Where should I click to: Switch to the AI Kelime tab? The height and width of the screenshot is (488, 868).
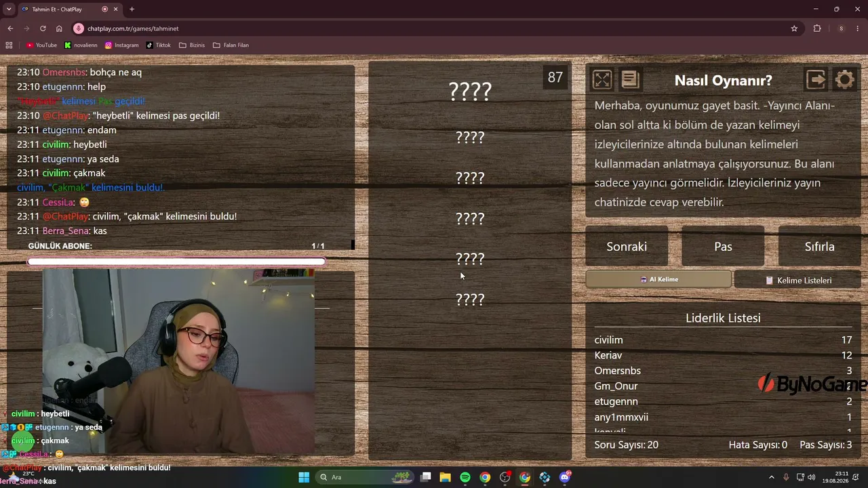[658, 279]
